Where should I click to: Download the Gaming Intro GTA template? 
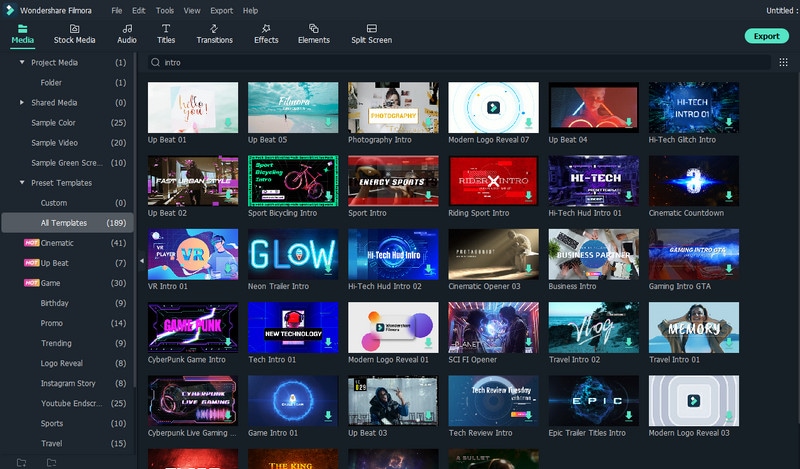(x=729, y=269)
